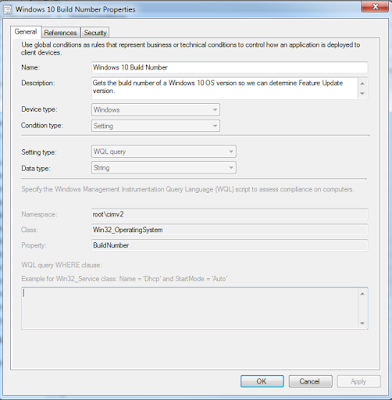The image size is (392, 400).
Task: Open the Condition type dropdown
Action: pos(155,126)
